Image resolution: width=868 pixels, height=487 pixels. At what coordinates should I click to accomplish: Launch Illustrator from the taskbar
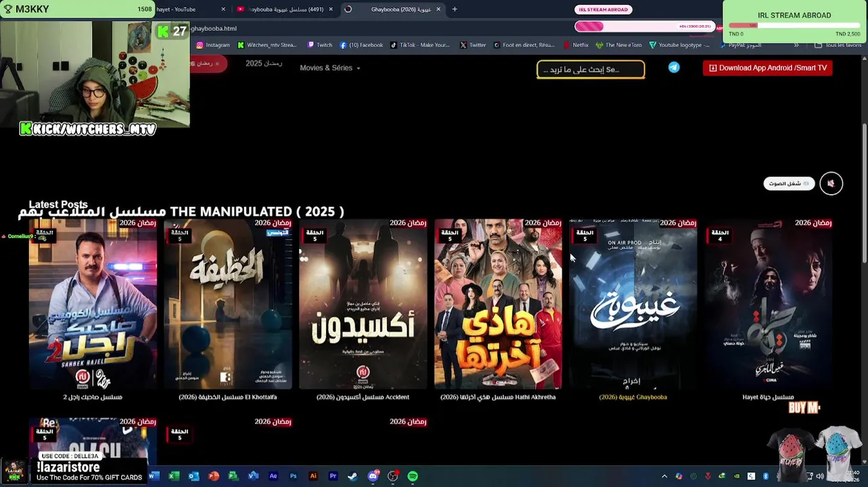313,476
